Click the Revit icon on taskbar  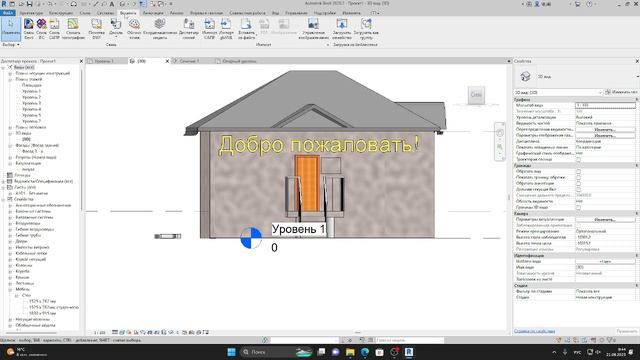[x=409, y=352]
